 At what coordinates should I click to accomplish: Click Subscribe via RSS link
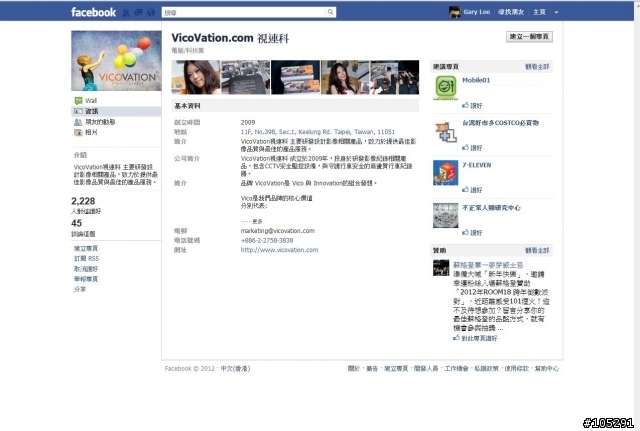point(86,258)
